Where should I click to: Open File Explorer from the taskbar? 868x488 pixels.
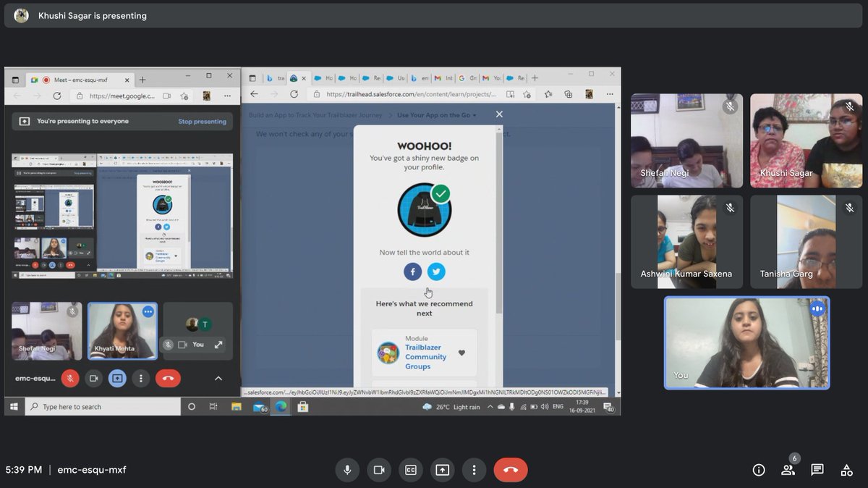coord(237,407)
